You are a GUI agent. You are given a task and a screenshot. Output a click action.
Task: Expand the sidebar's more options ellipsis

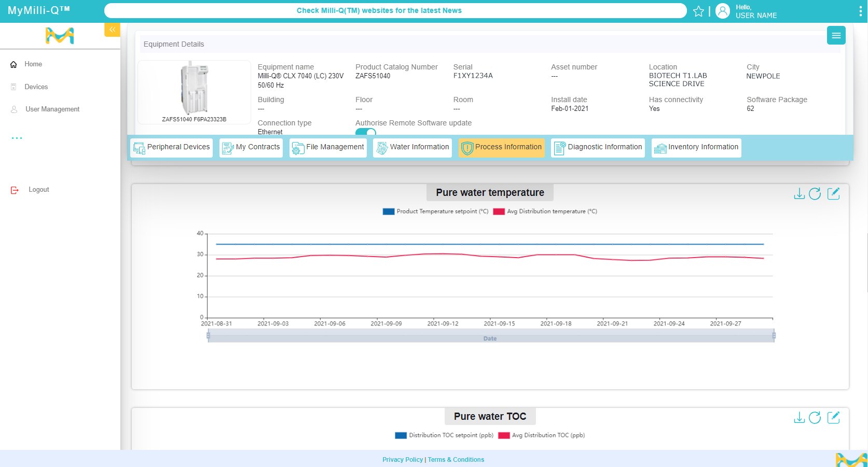click(17, 137)
